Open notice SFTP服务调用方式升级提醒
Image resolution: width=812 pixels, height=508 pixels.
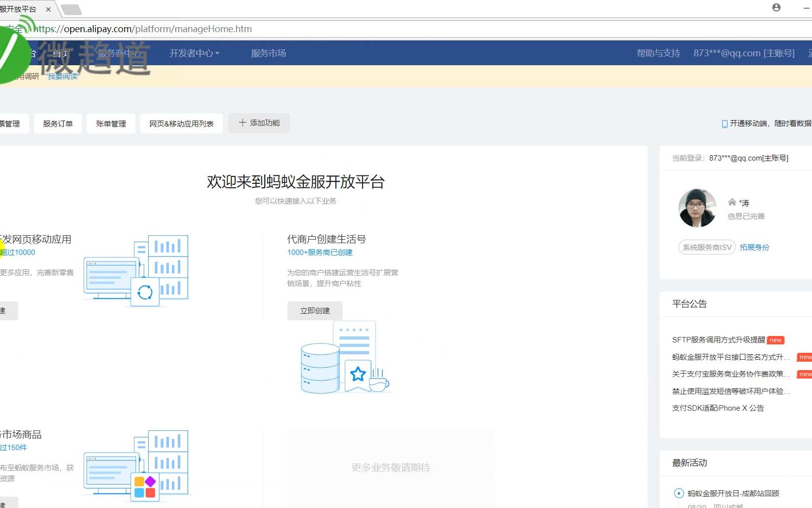[x=719, y=340]
